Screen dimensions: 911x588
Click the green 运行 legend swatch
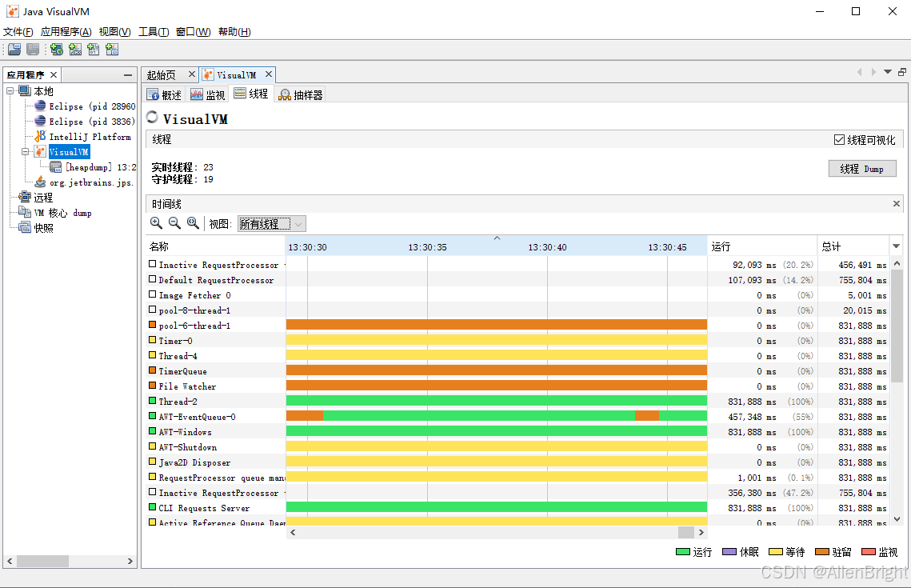683,551
